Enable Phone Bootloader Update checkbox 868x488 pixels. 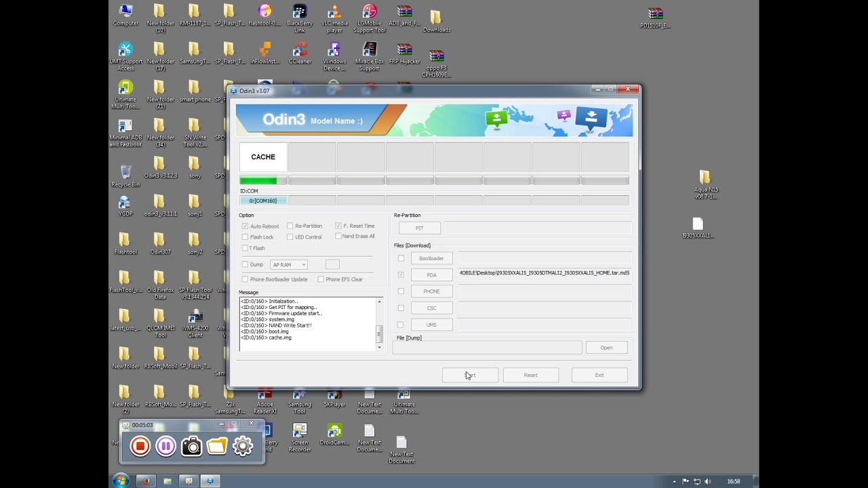(245, 279)
